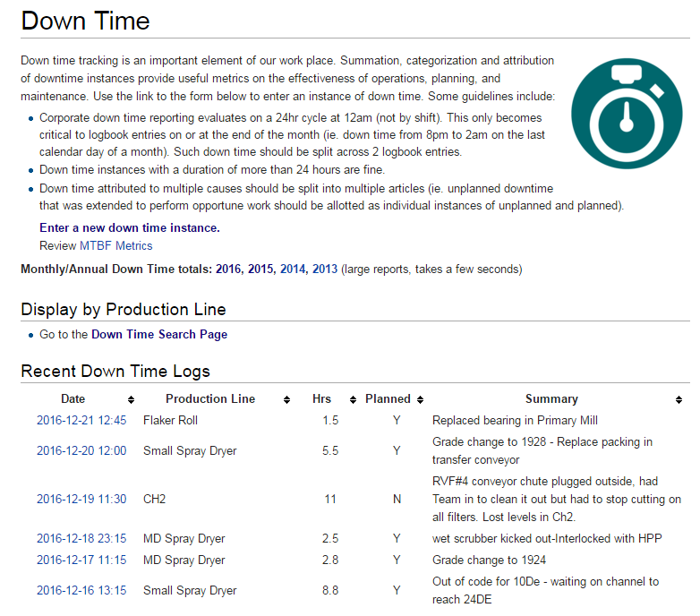Open log entry 2016-12-17 11:15
Image resolution: width=700 pixels, height=616 pixels.
(x=81, y=560)
